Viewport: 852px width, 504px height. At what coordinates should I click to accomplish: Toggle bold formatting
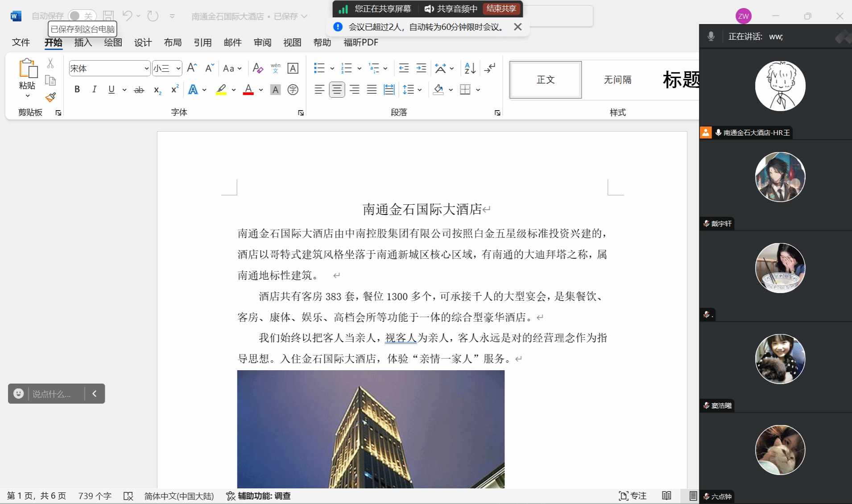77,90
